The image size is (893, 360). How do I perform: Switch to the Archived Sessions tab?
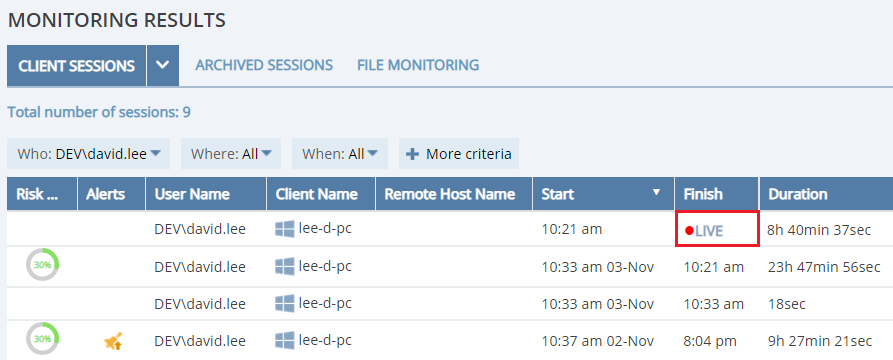pos(264,65)
